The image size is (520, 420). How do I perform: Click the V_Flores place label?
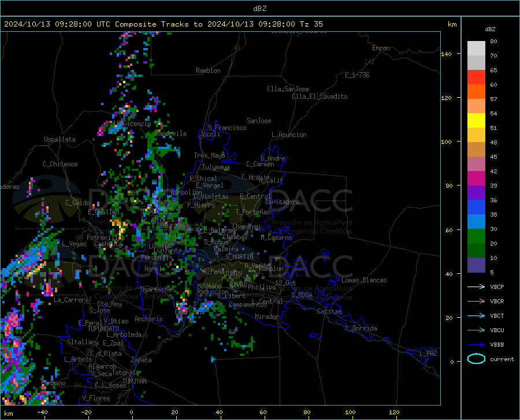[96, 398]
